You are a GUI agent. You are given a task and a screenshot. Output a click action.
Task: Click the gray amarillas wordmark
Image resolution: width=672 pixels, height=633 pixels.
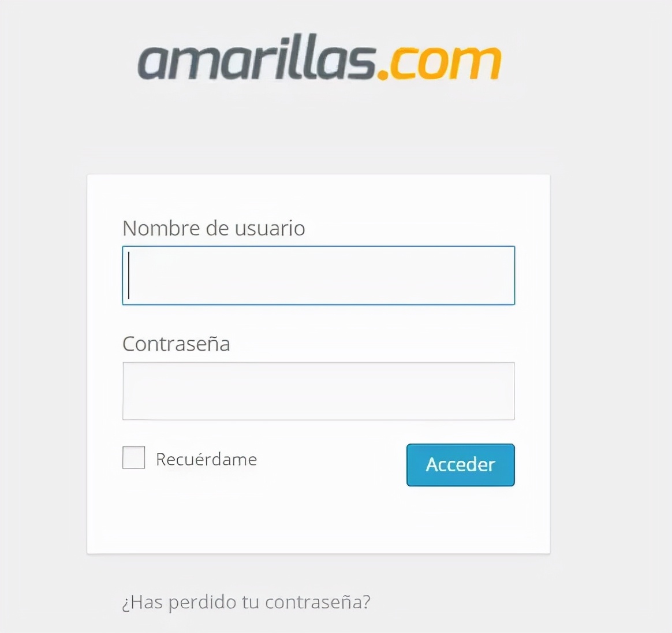click(x=256, y=58)
